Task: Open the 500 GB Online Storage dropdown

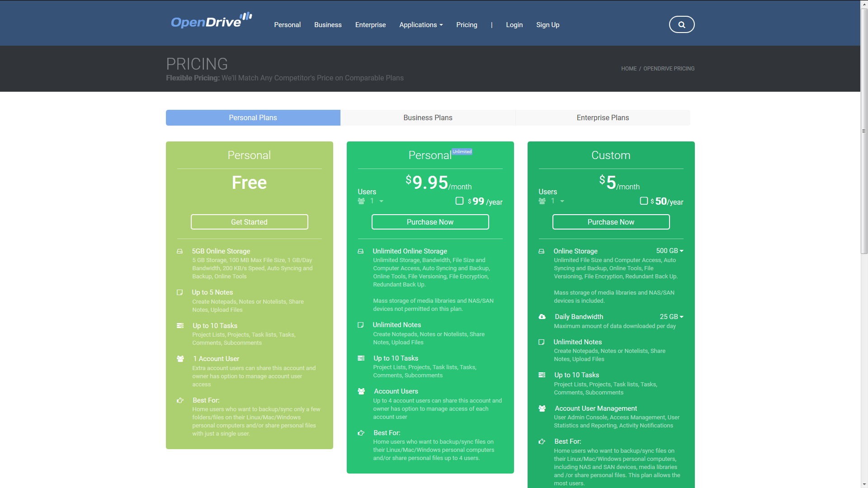Action: (x=670, y=251)
